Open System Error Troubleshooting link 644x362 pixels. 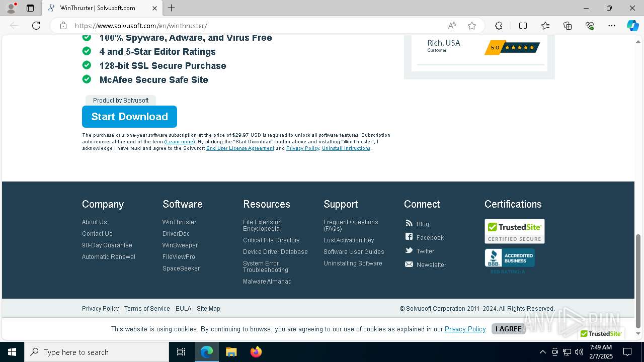(x=266, y=266)
